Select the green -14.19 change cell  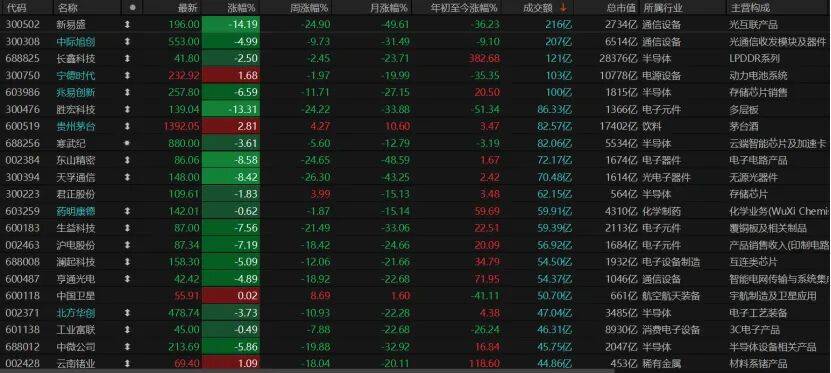point(231,24)
